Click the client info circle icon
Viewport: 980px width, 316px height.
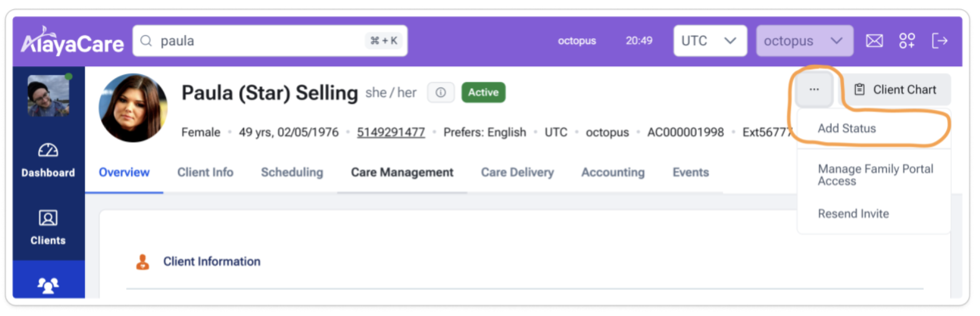(441, 92)
